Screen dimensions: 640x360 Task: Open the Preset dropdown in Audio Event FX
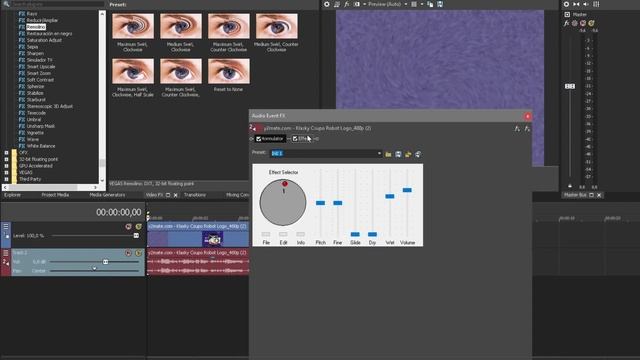pos(379,153)
